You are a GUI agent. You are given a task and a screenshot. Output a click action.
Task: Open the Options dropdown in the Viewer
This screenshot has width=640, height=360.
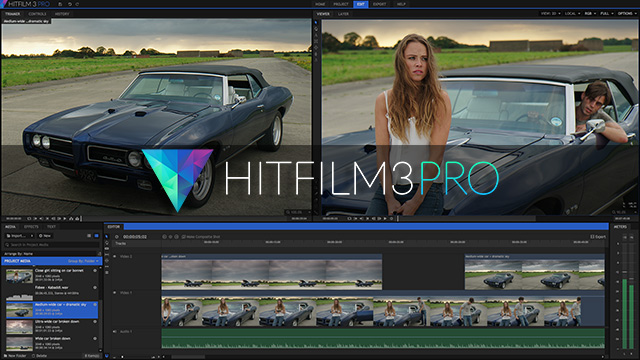[x=627, y=13]
